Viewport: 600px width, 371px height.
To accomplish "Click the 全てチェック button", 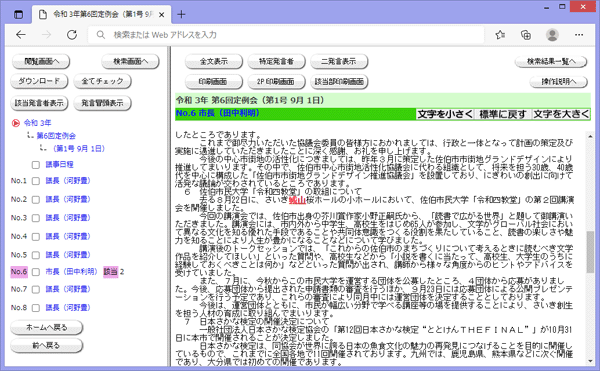I will (x=103, y=81).
